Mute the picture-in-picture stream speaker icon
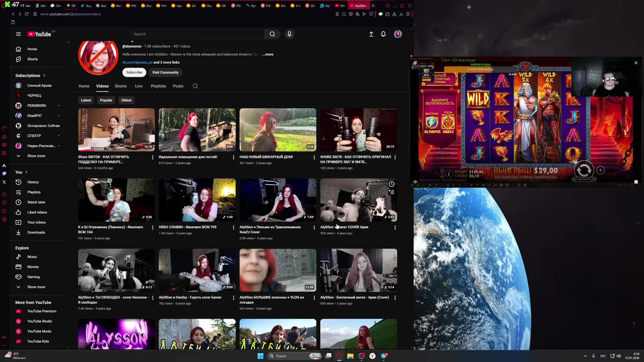 pos(416,182)
